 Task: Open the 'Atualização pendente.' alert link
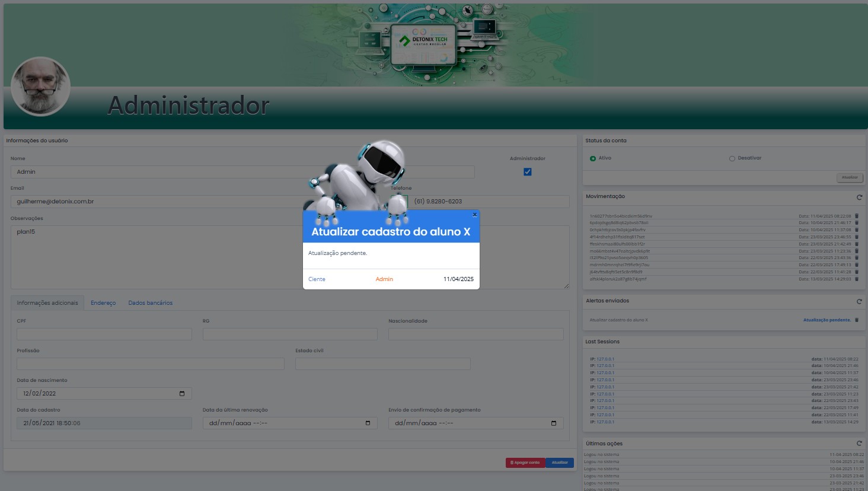(x=827, y=320)
